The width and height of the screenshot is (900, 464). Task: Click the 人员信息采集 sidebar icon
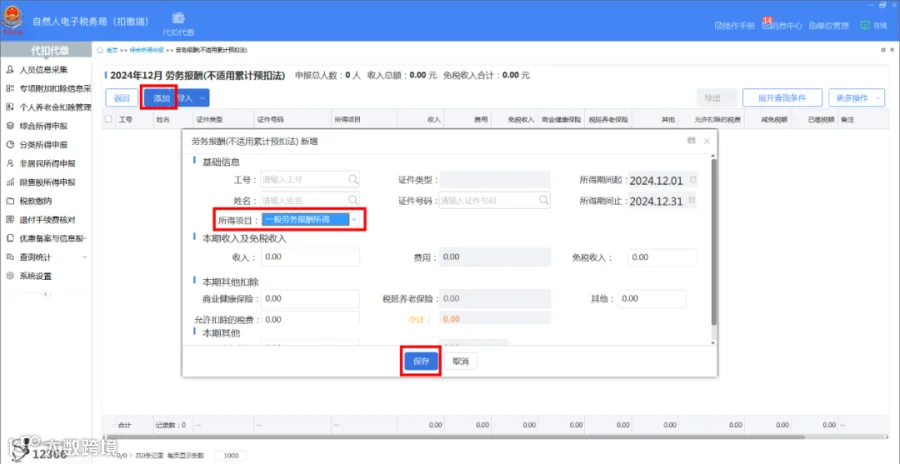tap(10, 70)
